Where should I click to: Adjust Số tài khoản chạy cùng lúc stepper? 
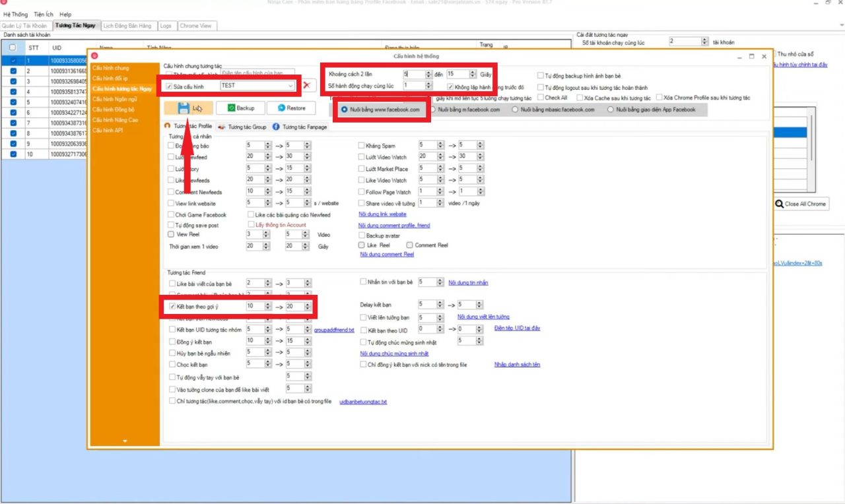pyautogui.click(x=705, y=41)
